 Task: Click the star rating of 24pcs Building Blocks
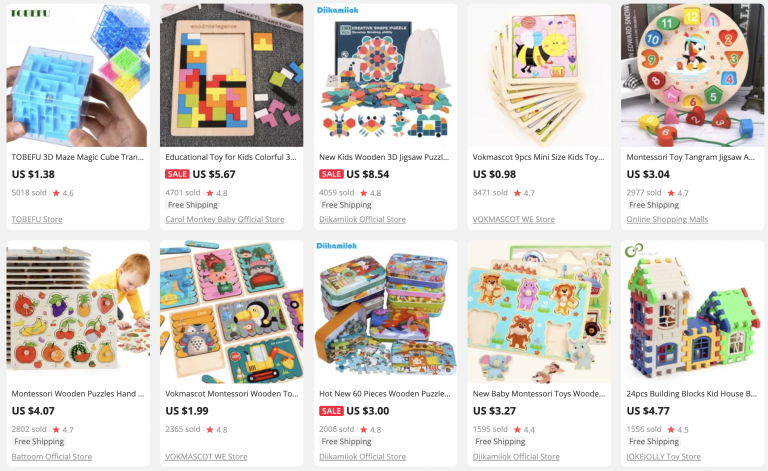678,429
